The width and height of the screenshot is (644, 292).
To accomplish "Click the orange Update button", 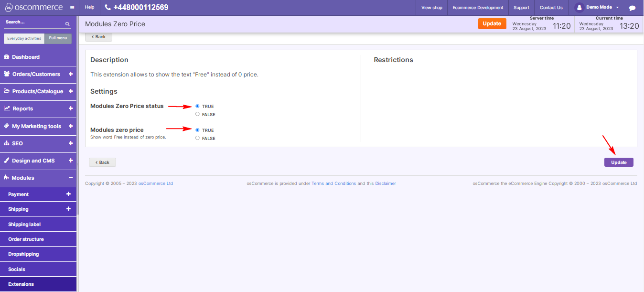I will coord(492,23).
